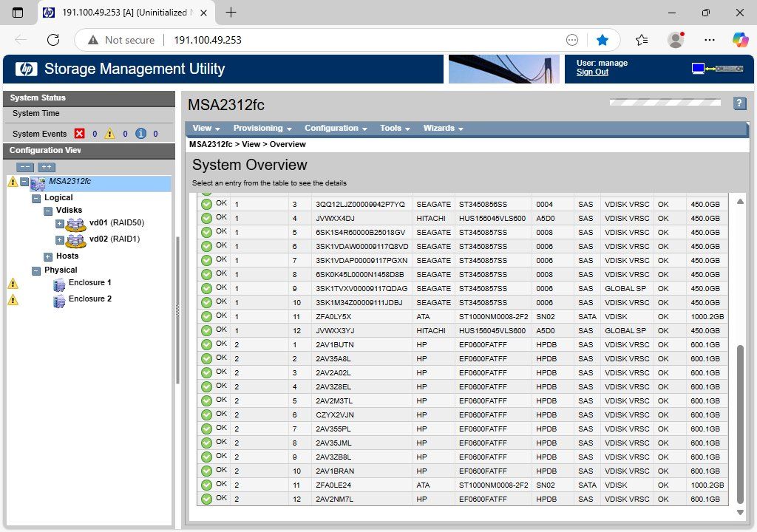Viewport: 757px width, 532px height.
Task: Click the HP logo in header
Action: 26,69
